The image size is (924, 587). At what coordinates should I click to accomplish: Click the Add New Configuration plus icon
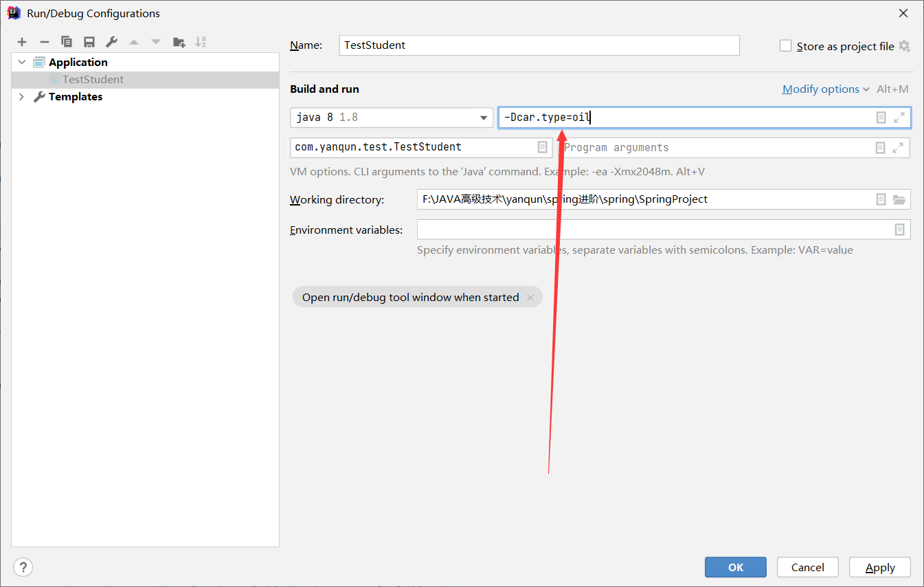click(22, 42)
